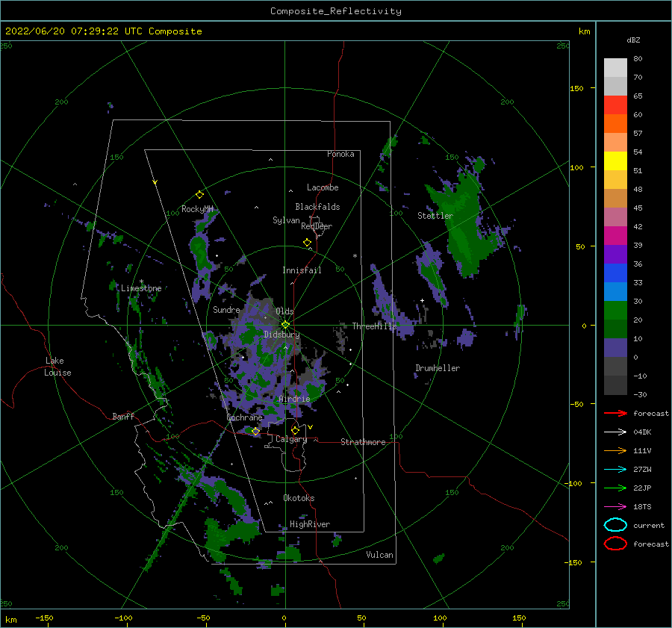Select the magenta 39-42 dBZ swatch
Image resolution: width=672 pixels, height=628 pixels.
coord(615,236)
